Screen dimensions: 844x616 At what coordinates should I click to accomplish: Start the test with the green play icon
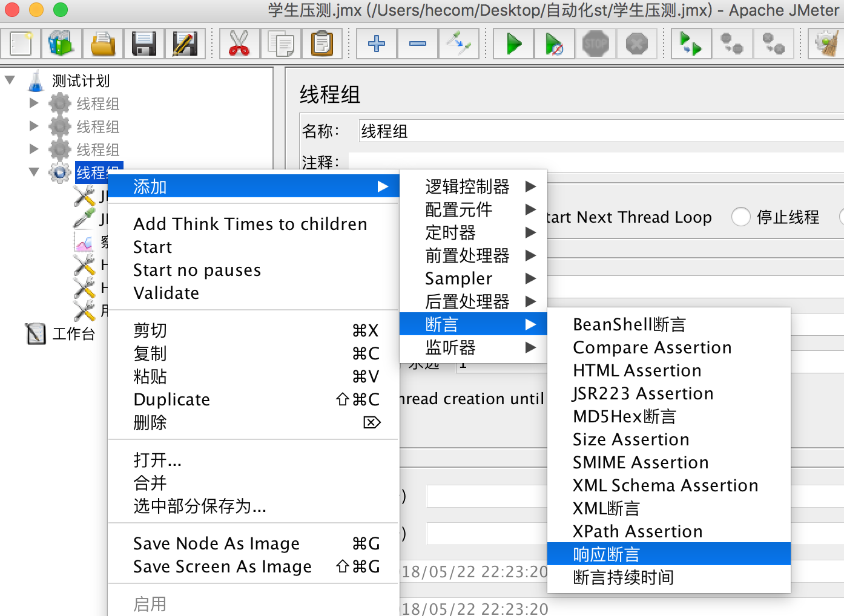[x=513, y=44]
